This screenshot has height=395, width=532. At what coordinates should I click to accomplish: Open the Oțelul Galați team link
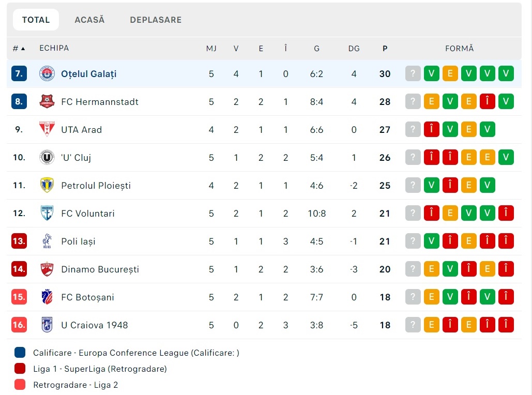(89, 74)
